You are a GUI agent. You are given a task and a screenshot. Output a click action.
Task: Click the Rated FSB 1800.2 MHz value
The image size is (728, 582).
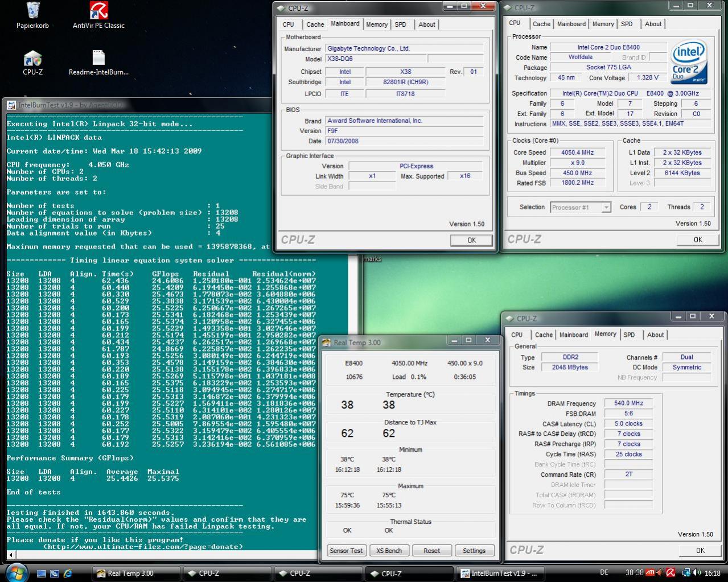pos(578,183)
